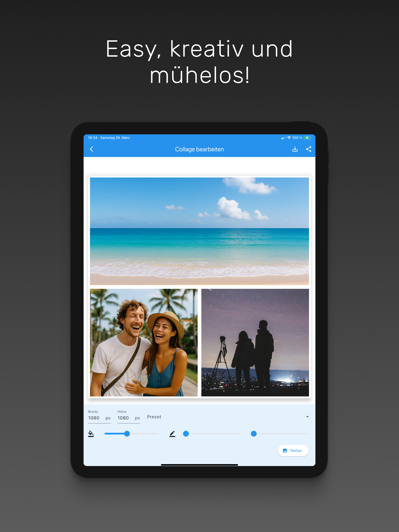399x532 pixels.
Task: Tap the back arrow in header
Action: pyautogui.click(x=91, y=149)
